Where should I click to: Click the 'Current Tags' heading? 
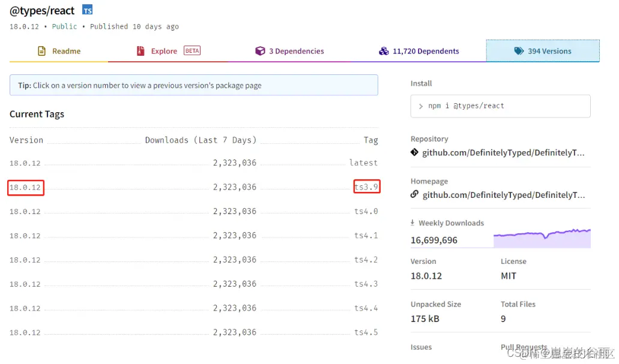pos(37,114)
